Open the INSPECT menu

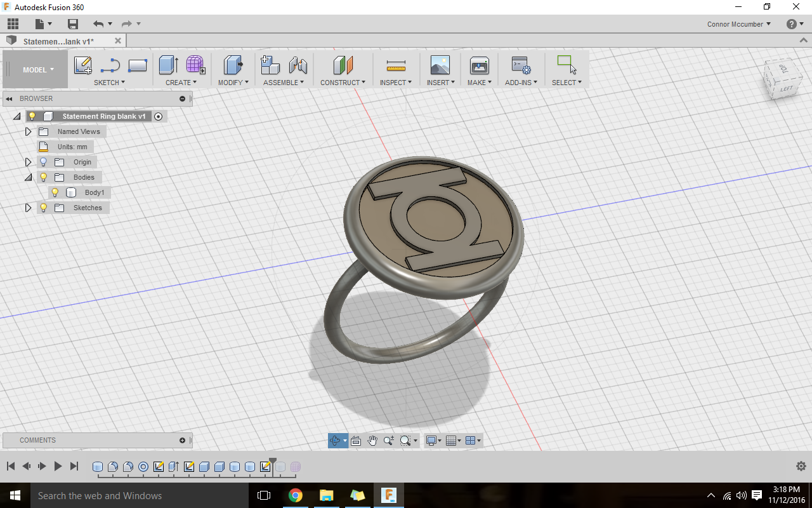pos(396,83)
